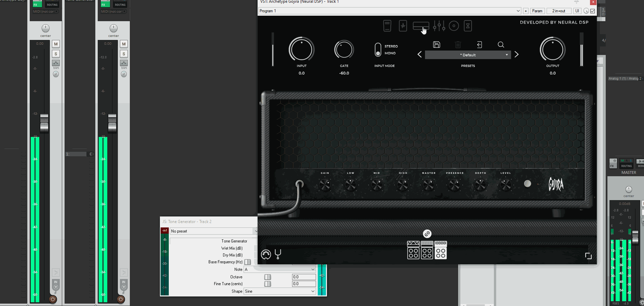Toggle the plugin bypass checkbox

(x=593, y=11)
